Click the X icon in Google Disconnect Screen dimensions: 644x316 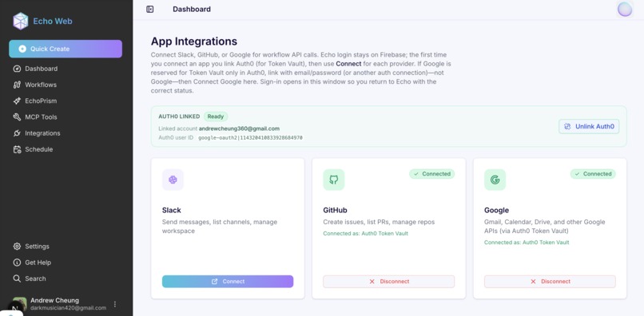[533, 282]
